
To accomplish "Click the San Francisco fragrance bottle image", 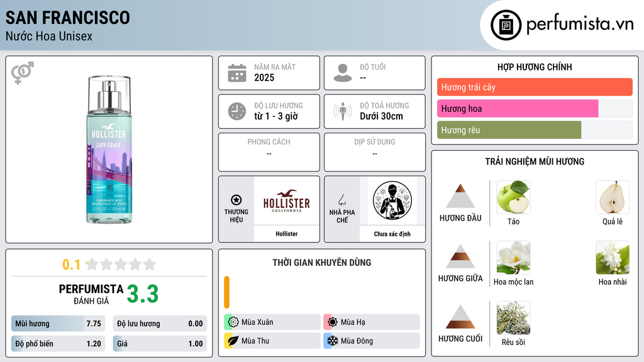I will 109,150.
